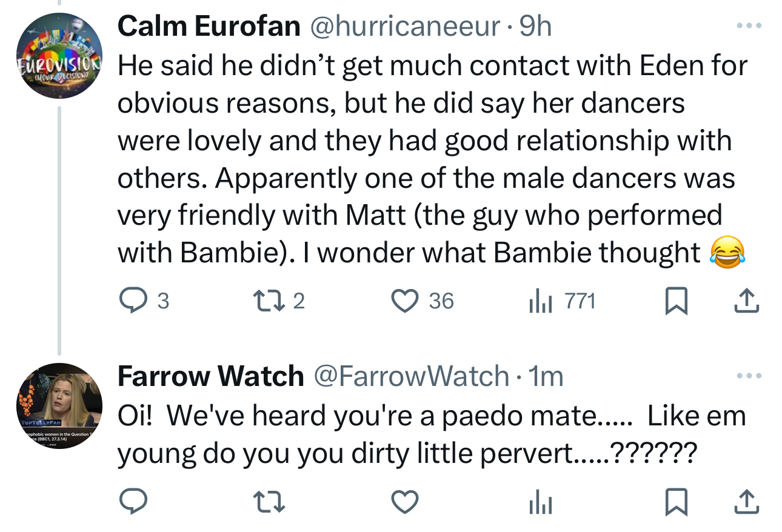
Task: Open Farrow Watch's profile avatar
Action: click(58, 405)
